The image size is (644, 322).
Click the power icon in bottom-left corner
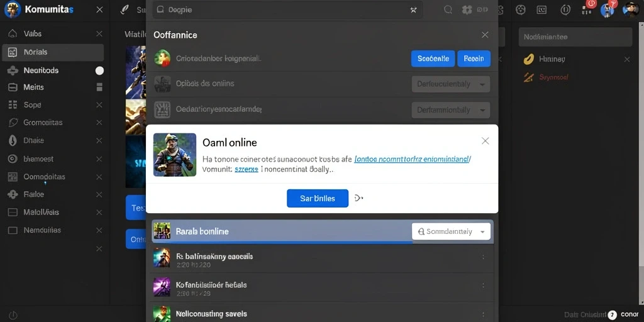click(x=13, y=315)
